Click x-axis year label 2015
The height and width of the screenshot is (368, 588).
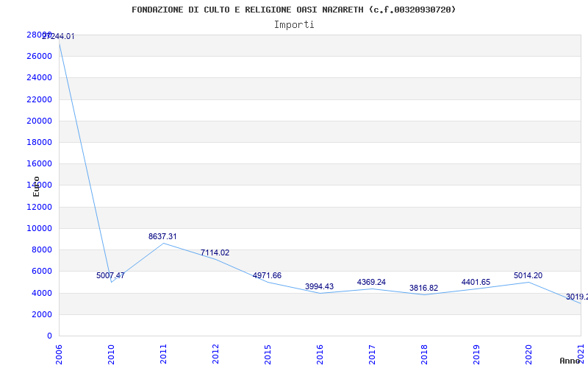(x=268, y=355)
